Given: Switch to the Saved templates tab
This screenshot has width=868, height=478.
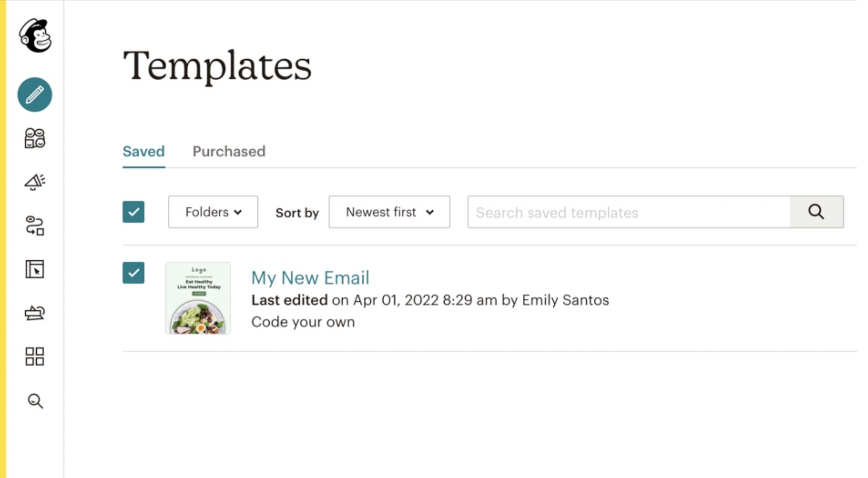Looking at the screenshot, I should click(x=143, y=151).
